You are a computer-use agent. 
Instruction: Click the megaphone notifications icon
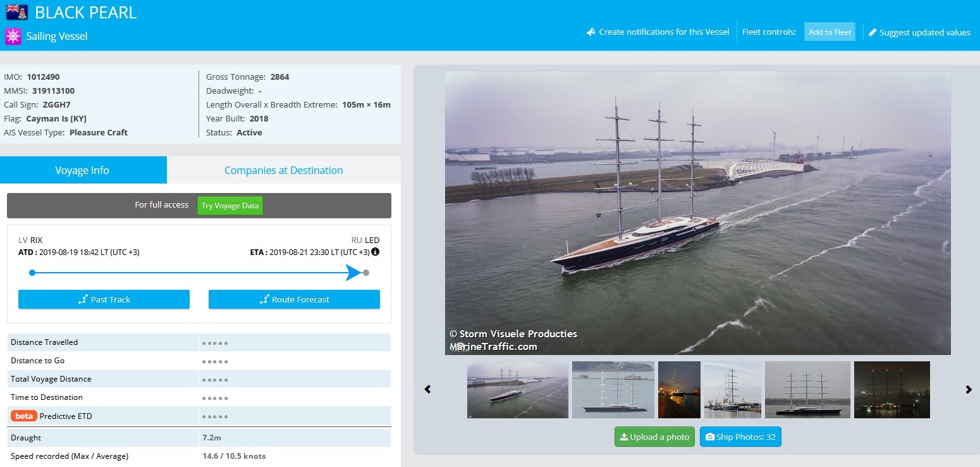(x=591, y=32)
